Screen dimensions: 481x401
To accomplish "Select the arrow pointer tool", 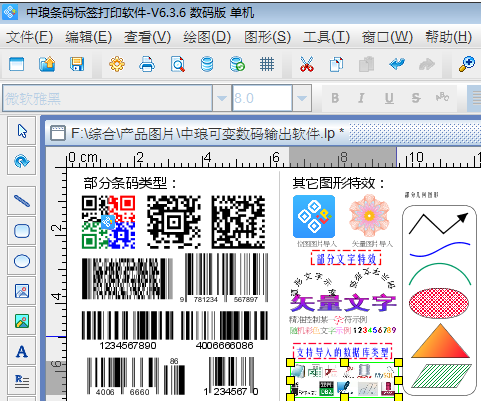I will pyautogui.click(x=22, y=131).
